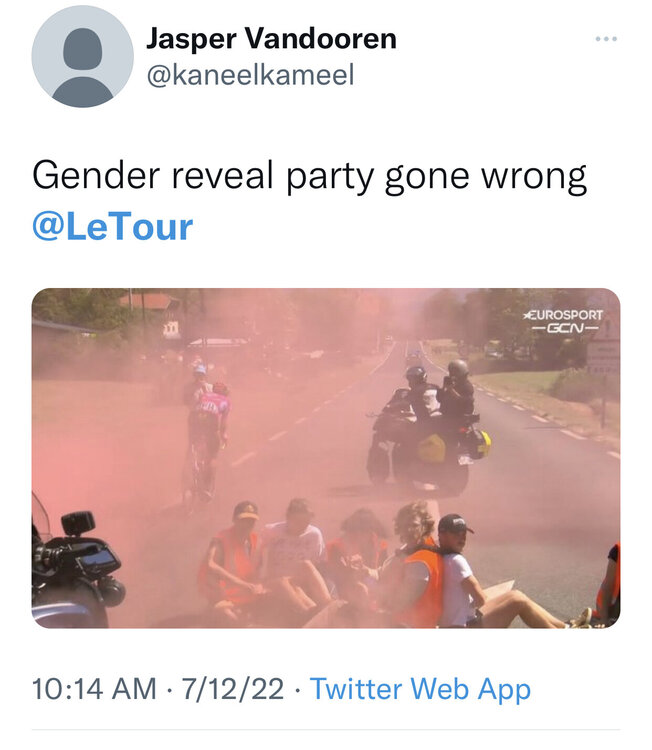Open the Twitter Web App source link
This screenshot has width=652, height=750.
tap(420, 689)
